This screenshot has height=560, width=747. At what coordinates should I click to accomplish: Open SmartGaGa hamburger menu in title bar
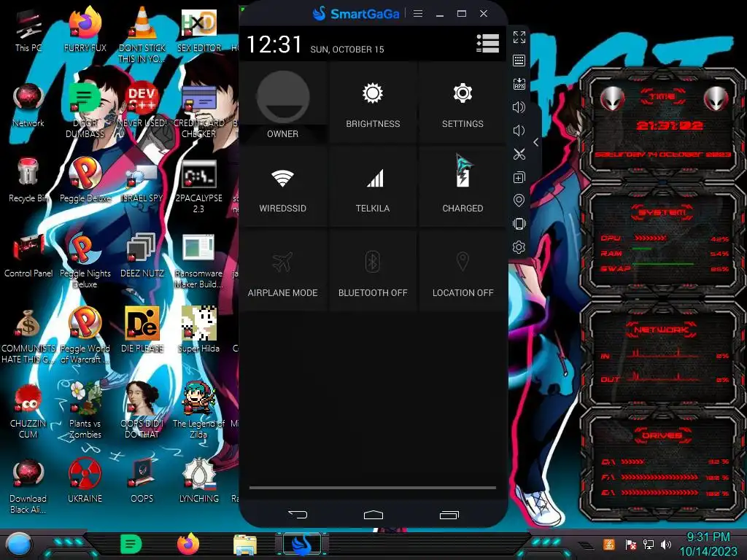click(x=418, y=14)
